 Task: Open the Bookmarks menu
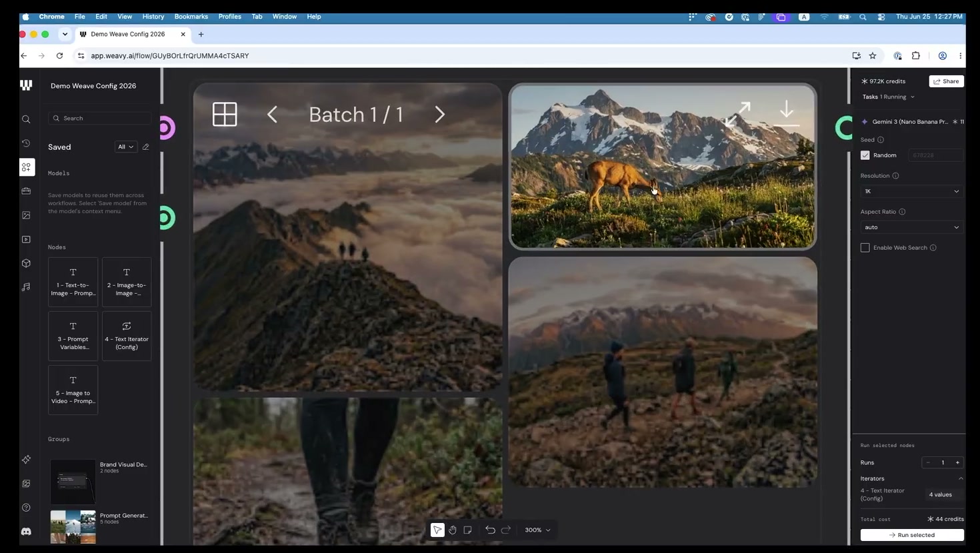click(x=191, y=17)
